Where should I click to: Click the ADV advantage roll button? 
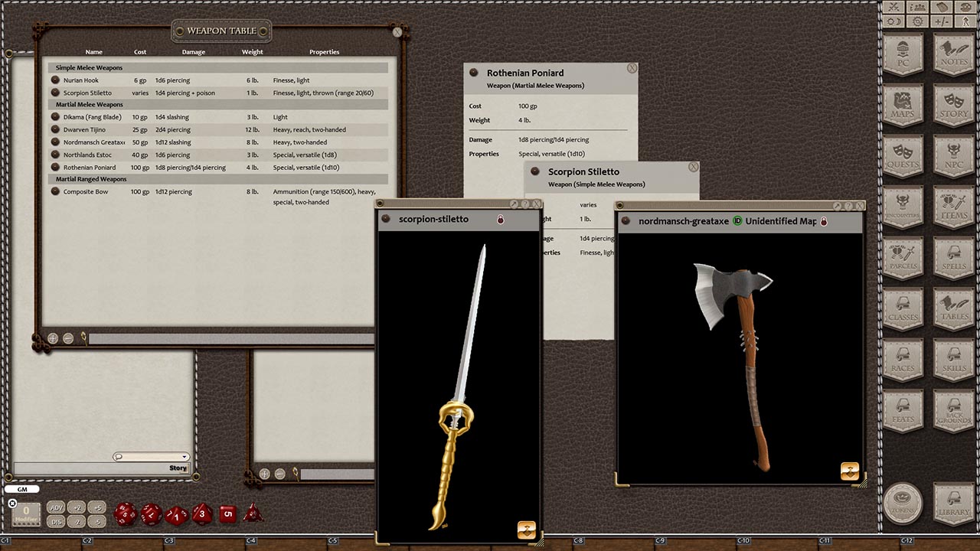56,507
